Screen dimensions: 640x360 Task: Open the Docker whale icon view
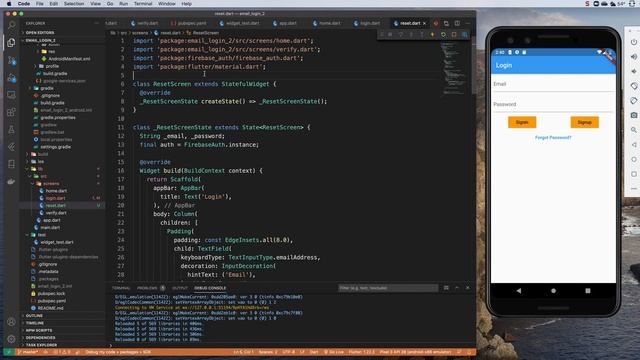point(11,181)
